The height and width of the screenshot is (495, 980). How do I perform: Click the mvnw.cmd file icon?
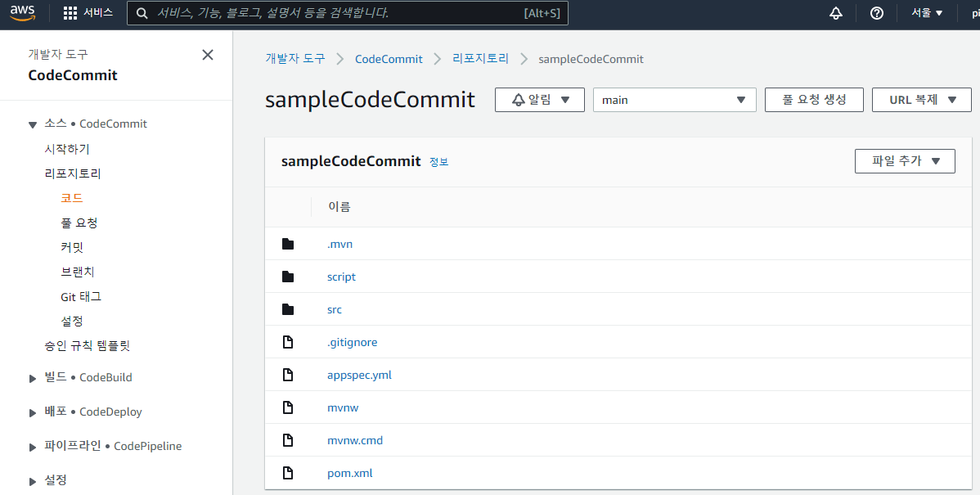[287, 440]
